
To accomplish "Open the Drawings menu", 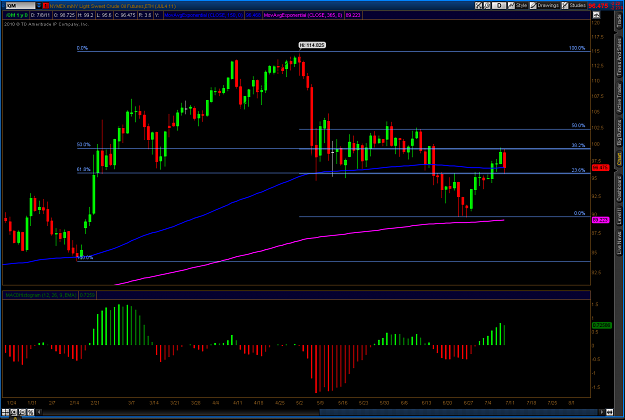I will [544, 5].
